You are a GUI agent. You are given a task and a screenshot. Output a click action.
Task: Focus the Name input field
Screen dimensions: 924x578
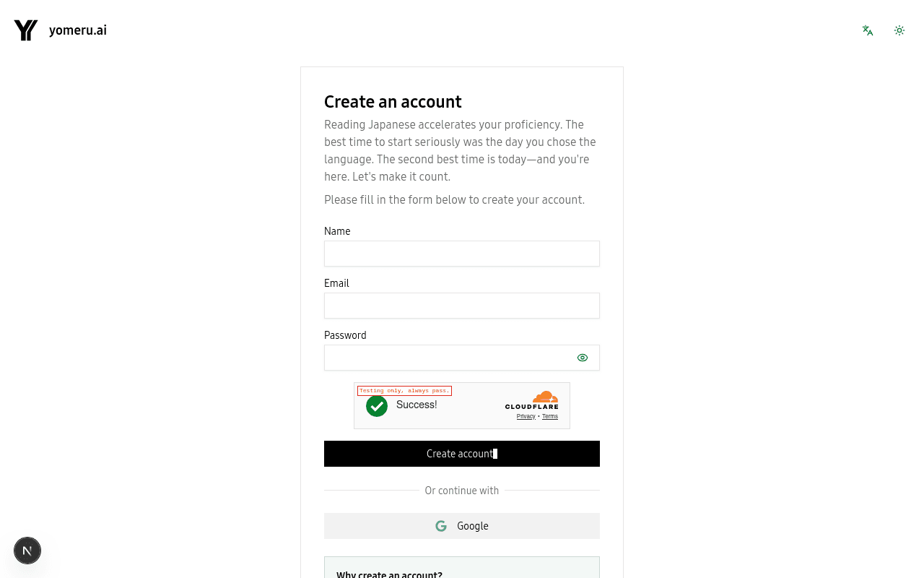[462, 254]
